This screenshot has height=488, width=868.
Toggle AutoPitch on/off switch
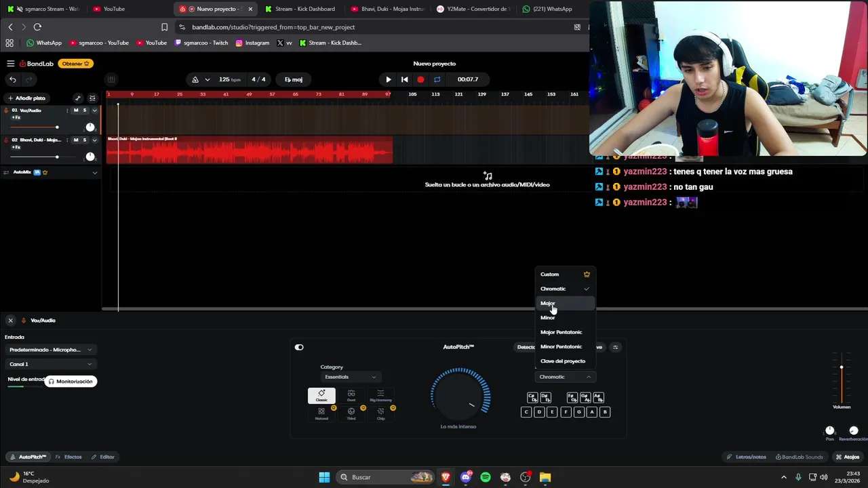click(x=299, y=347)
